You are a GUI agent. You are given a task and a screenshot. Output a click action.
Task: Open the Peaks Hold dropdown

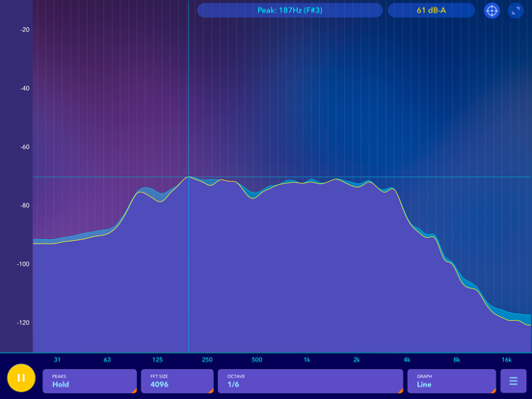[90, 381]
